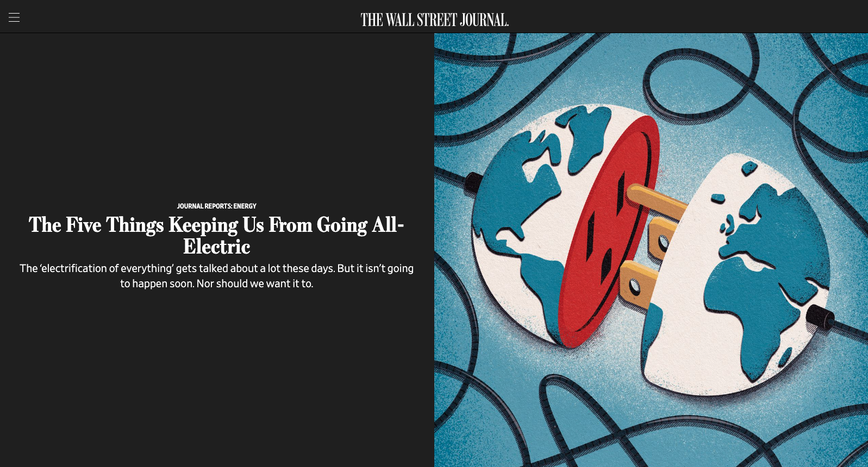Click the word "Electric" in the headline

(x=216, y=247)
